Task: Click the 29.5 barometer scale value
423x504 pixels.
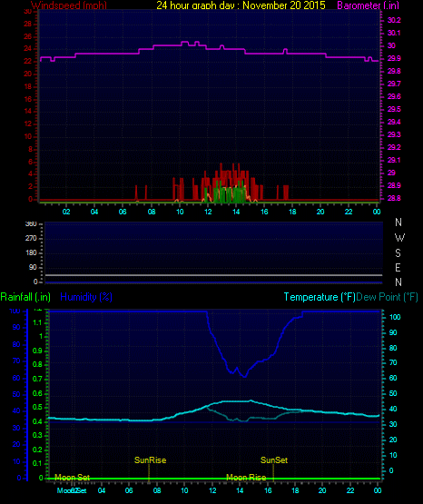Action: tap(394, 109)
